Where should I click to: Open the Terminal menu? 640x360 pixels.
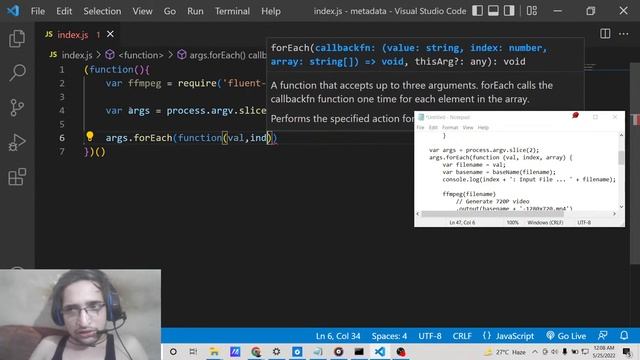[x=232, y=11]
